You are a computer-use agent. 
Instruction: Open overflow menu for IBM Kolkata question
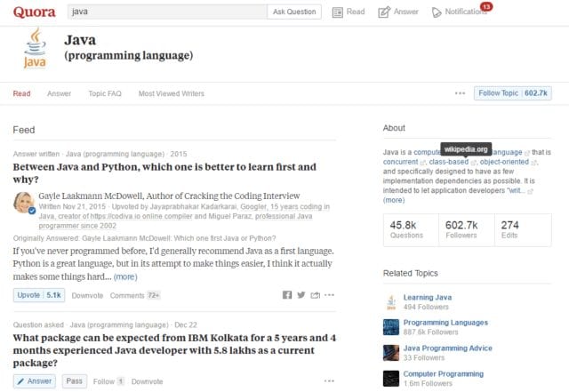point(329,381)
